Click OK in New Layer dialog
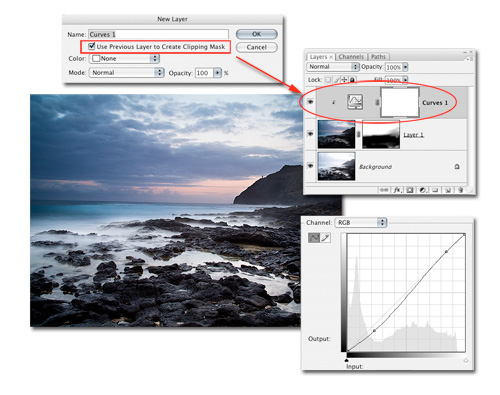Viewport: 500px width, 395px height. (x=256, y=34)
